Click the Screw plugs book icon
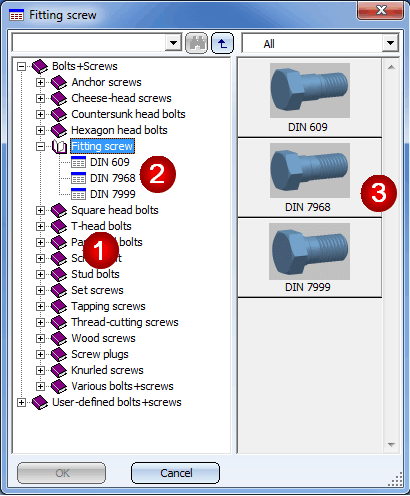Image resolution: width=410 pixels, height=496 pixels. click(59, 354)
